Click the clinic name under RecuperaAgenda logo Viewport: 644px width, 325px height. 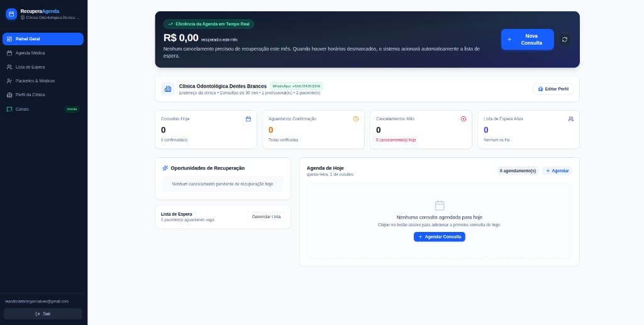coord(52,18)
